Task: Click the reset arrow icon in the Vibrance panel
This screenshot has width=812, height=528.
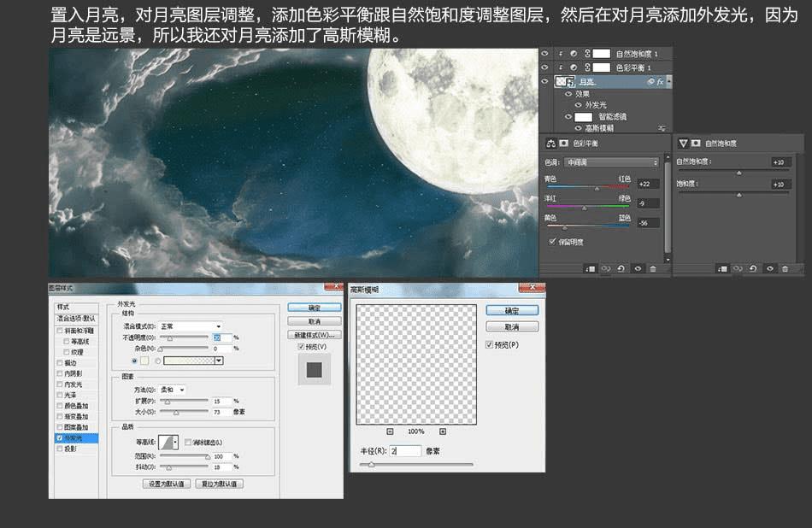Action: coord(752,268)
